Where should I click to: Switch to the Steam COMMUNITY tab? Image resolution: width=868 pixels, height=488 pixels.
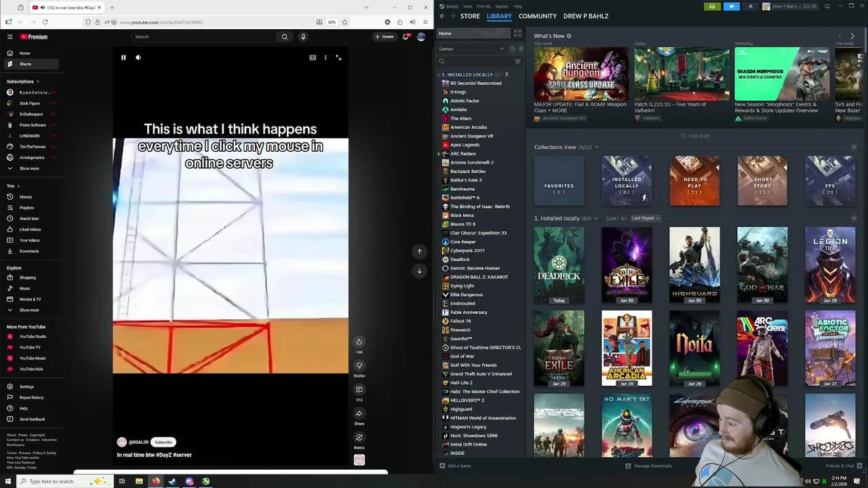(538, 16)
